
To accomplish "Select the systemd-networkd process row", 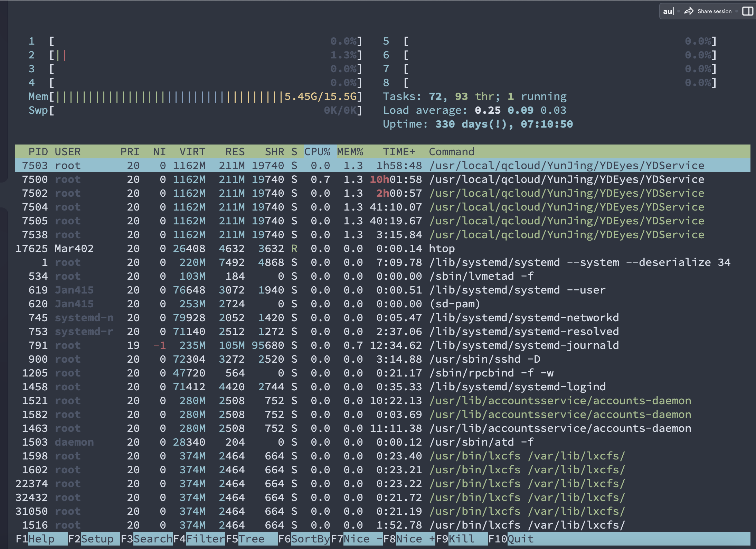I will tap(383, 317).
